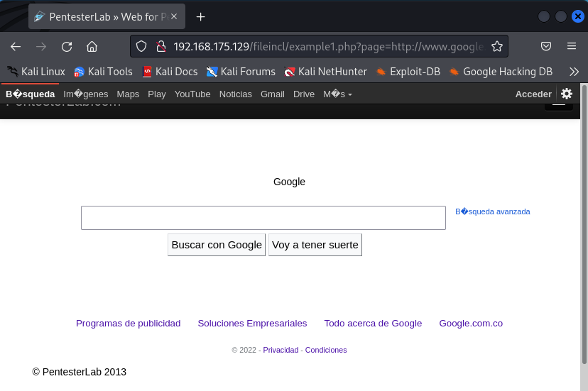Open the Firefox hamburger menu

pyautogui.click(x=572, y=46)
